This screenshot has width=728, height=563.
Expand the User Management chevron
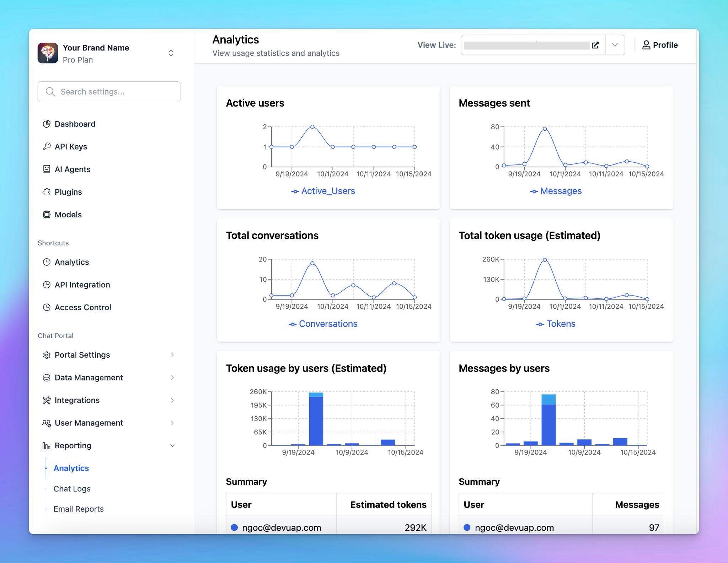pyautogui.click(x=172, y=423)
